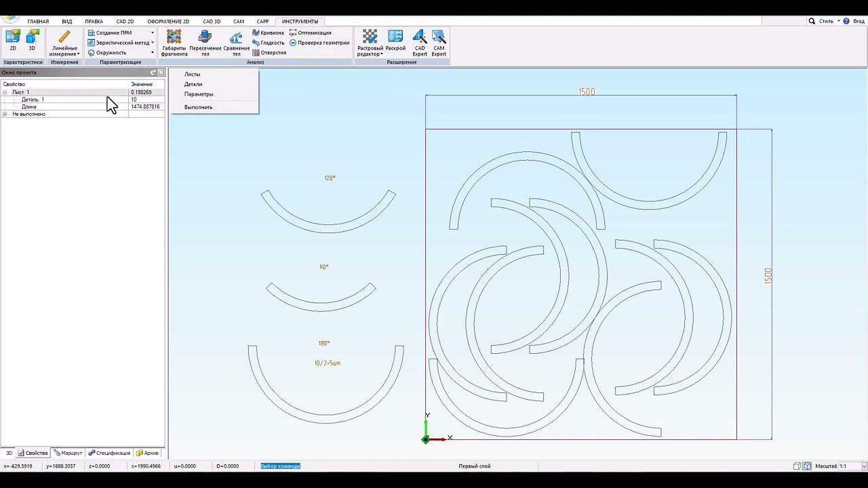868x488 pixels.
Task: Choose Детали from the popup menu
Action: [x=193, y=84]
